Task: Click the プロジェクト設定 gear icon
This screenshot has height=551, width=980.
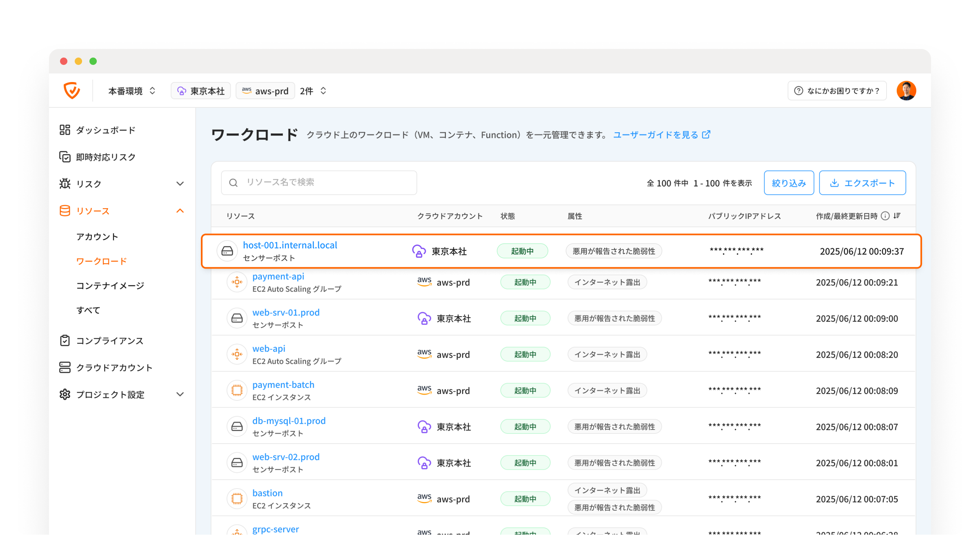Action: [65, 394]
